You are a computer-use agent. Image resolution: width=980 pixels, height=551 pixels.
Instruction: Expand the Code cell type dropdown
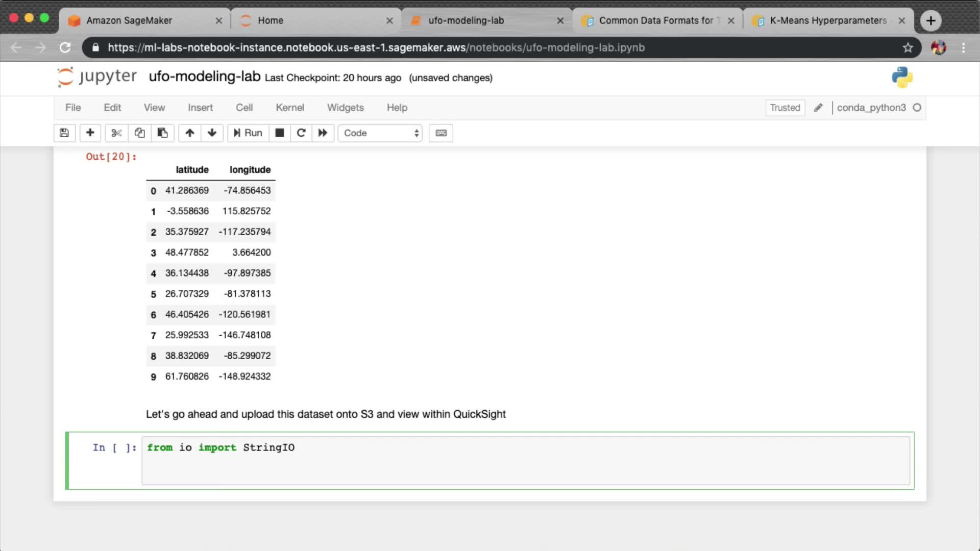point(380,133)
